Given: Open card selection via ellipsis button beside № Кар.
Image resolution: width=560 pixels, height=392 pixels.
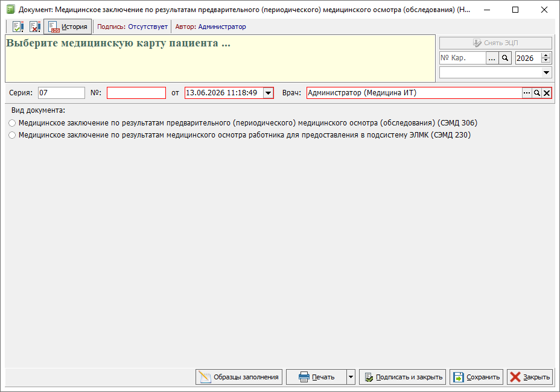Looking at the screenshot, I should click(x=492, y=58).
